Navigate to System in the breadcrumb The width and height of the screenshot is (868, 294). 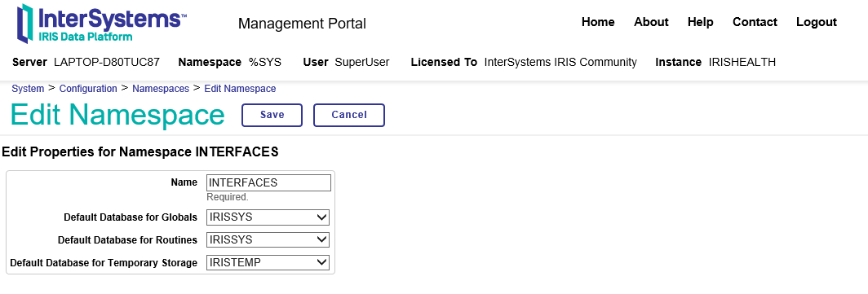click(x=28, y=89)
